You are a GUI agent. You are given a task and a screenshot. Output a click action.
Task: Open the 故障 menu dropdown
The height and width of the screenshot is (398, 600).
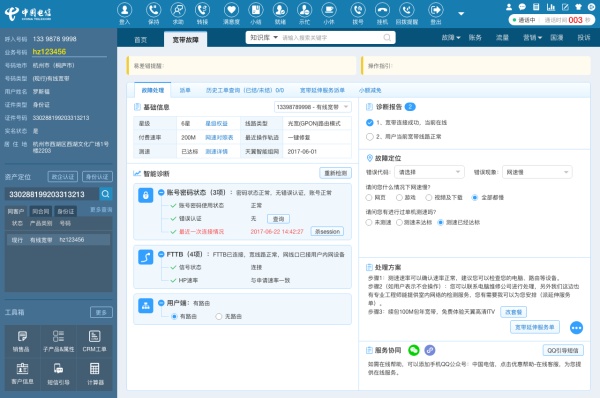(x=451, y=38)
